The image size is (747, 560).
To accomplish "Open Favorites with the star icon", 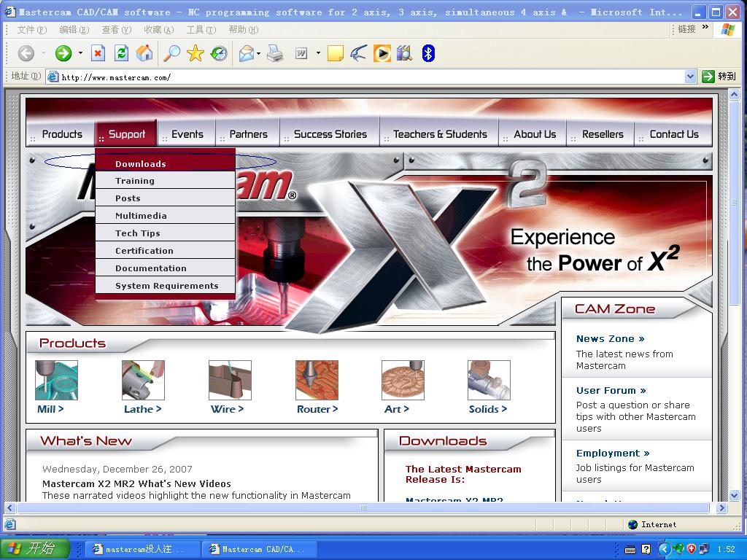I will tap(196, 53).
